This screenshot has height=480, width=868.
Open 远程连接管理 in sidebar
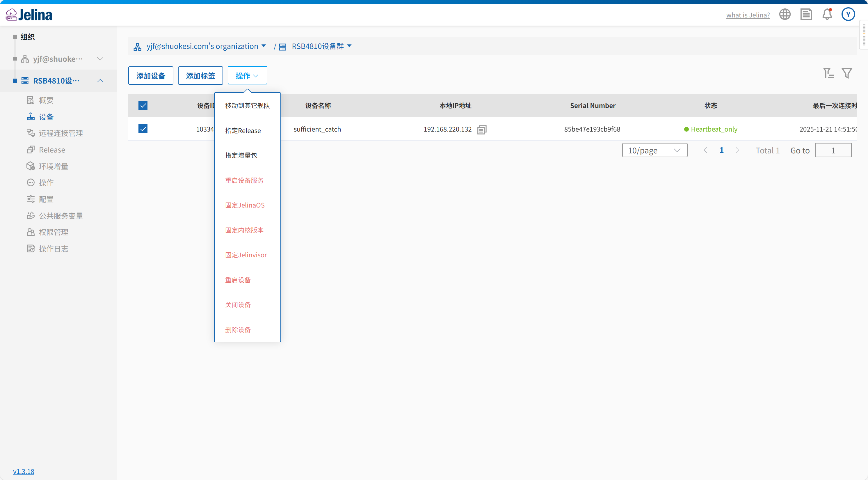click(61, 133)
